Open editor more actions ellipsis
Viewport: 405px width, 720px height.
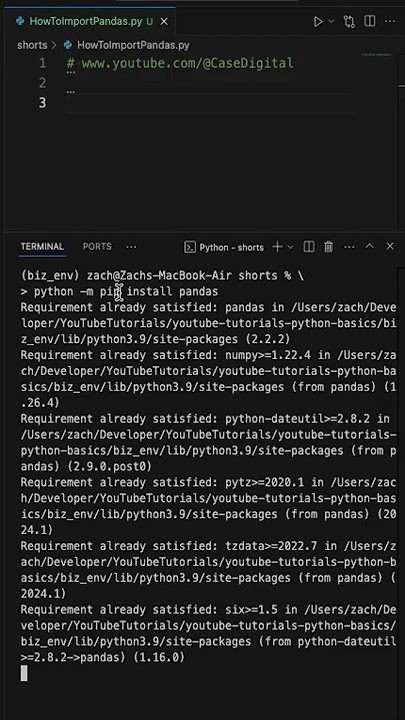click(x=390, y=22)
